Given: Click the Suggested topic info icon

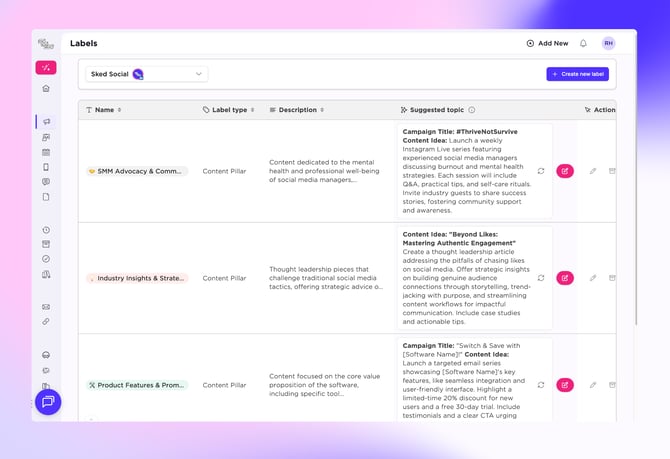Looking at the screenshot, I should click(472, 110).
